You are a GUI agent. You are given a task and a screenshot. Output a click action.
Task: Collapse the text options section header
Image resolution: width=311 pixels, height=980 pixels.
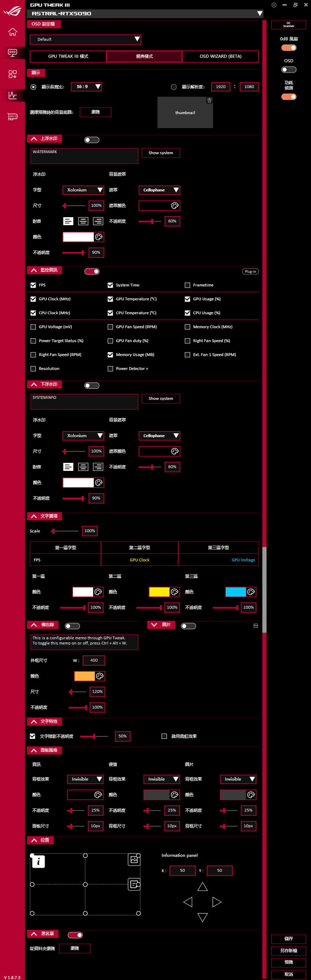coord(44,516)
